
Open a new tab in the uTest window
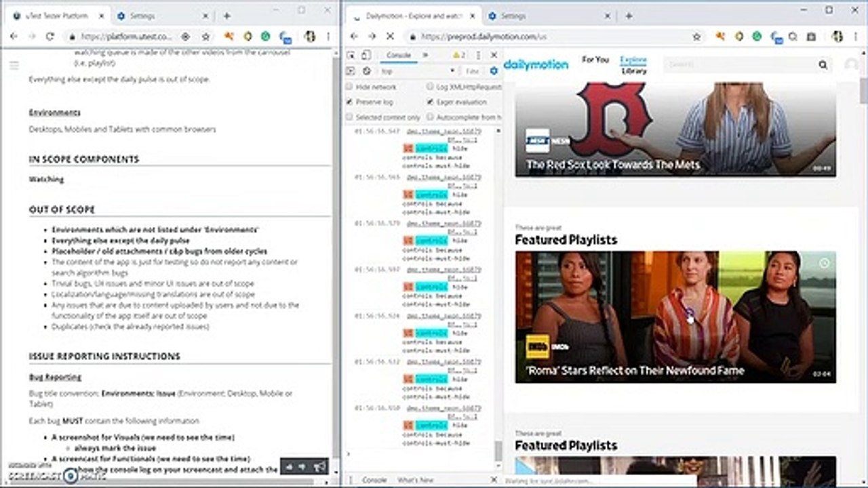pyautogui.click(x=226, y=16)
